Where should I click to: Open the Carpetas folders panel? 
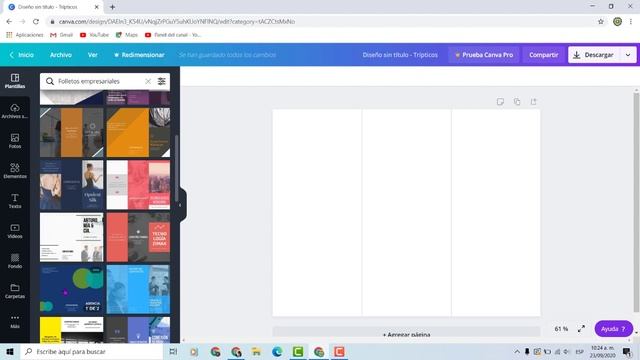click(x=15, y=291)
